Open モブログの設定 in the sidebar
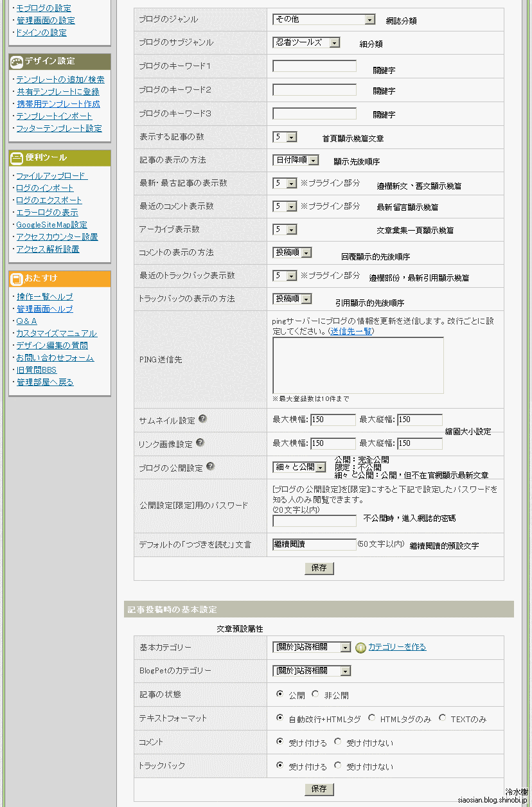The image size is (532, 807). [x=44, y=8]
